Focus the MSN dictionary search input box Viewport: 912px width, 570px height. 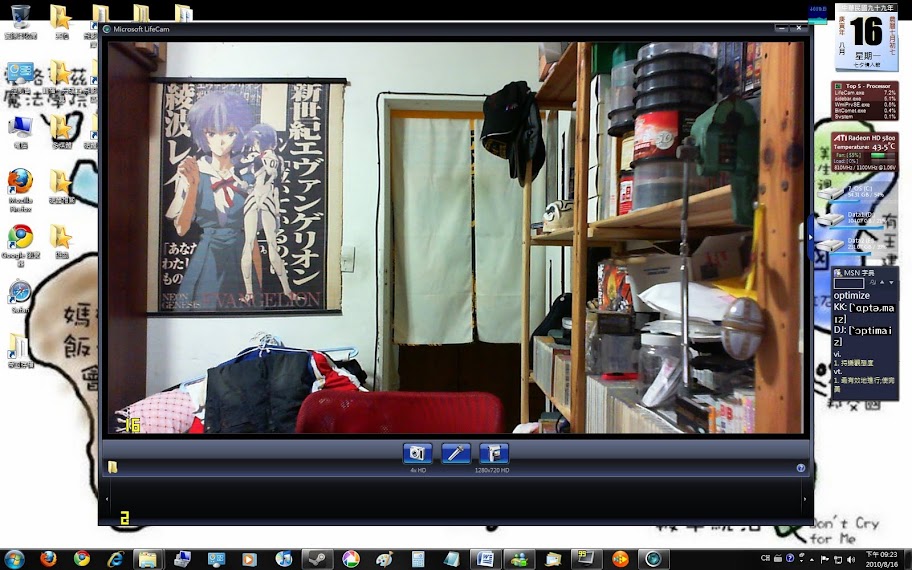[x=849, y=283]
